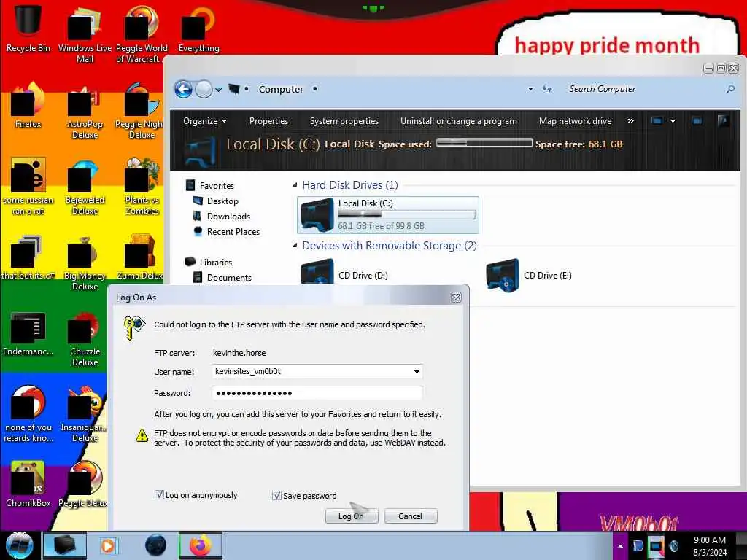Viewport: 747px width, 560px height.
Task: Open the Recycle Bin desktop icon
Action: coord(28,28)
